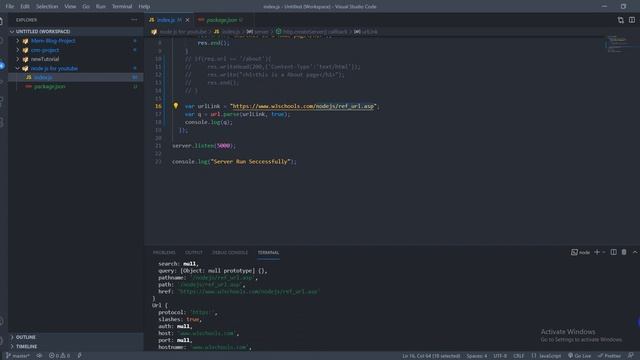Image resolution: width=640 pixels, height=360 pixels.
Task: Switch to the PROBLEMS panel tab
Action: pyautogui.click(x=164, y=253)
